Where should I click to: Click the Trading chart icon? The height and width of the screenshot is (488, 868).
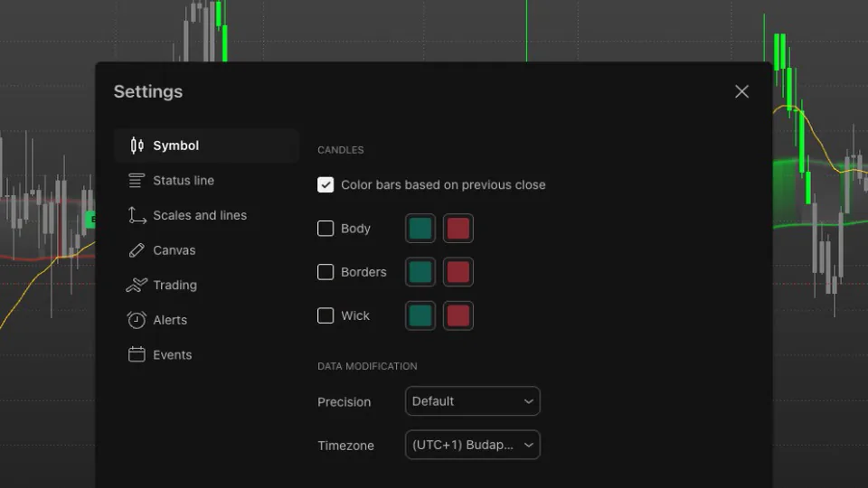pos(137,285)
